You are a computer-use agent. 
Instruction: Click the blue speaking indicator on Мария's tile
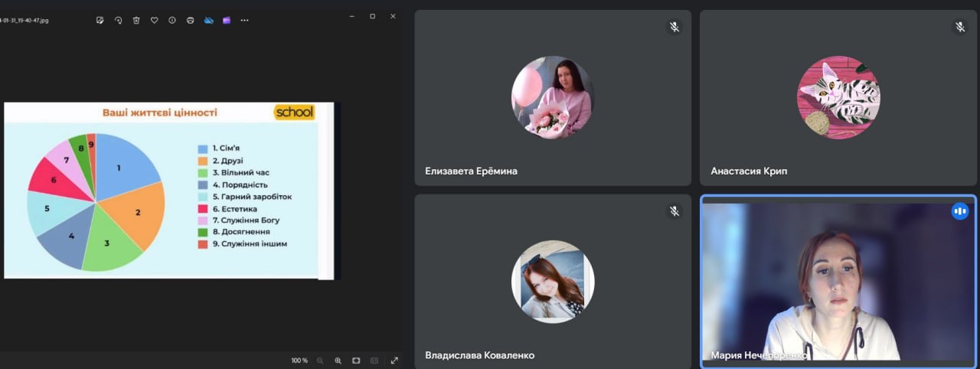pyautogui.click(x=959, y=211)
